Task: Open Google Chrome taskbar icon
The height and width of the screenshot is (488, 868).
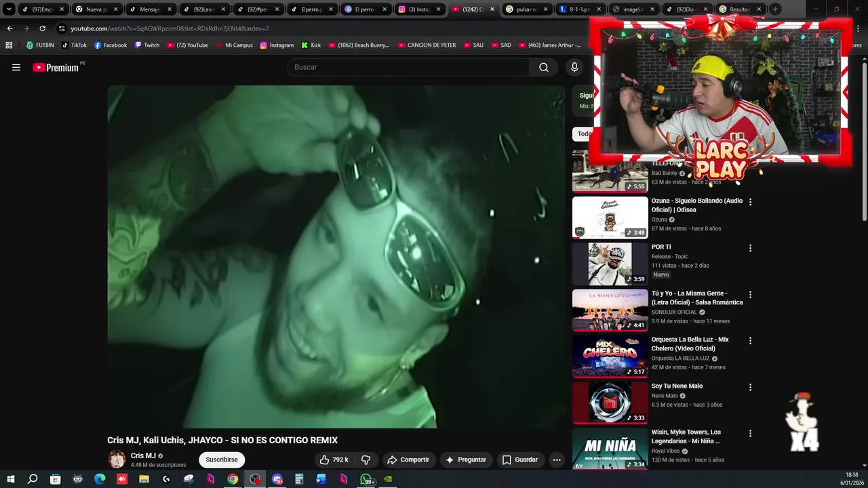Action: click(x=233, y=479)
